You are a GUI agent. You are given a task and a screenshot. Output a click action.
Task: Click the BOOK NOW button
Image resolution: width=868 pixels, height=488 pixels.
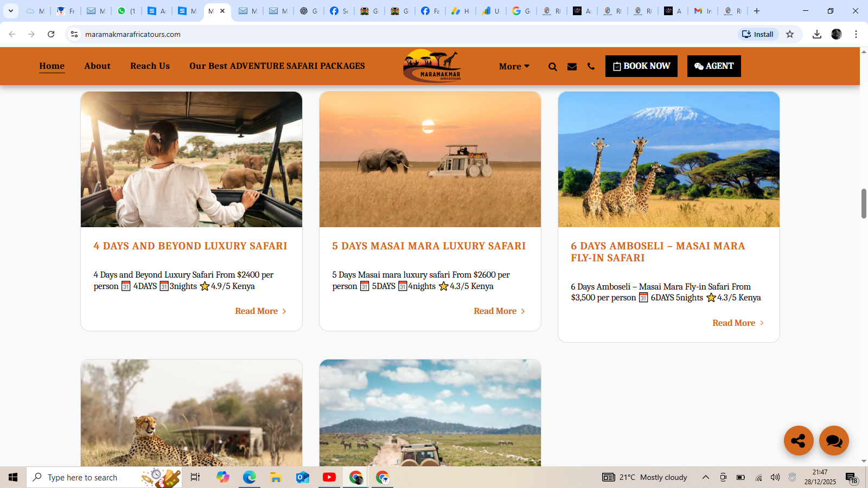click(x=641, y=66)
